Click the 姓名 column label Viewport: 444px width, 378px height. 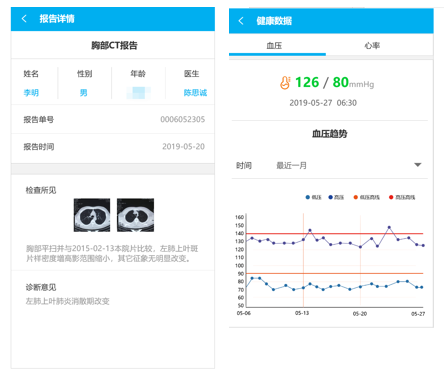click(31, 74)
